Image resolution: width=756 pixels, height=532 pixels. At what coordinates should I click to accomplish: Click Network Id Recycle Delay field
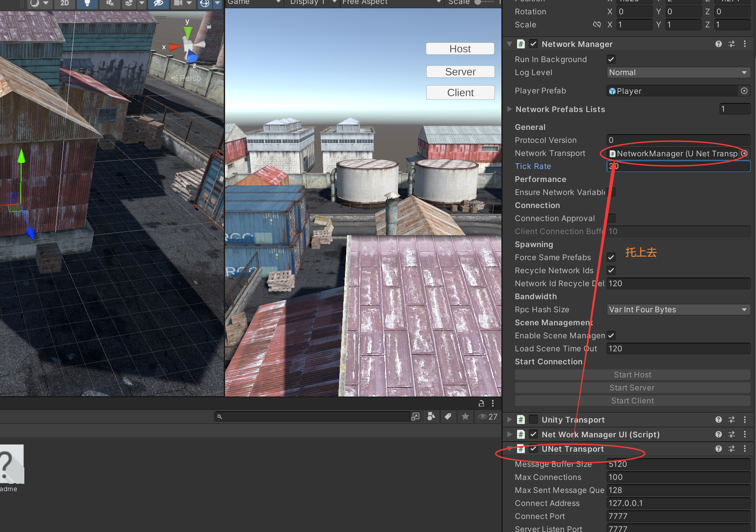coord(678,284)
